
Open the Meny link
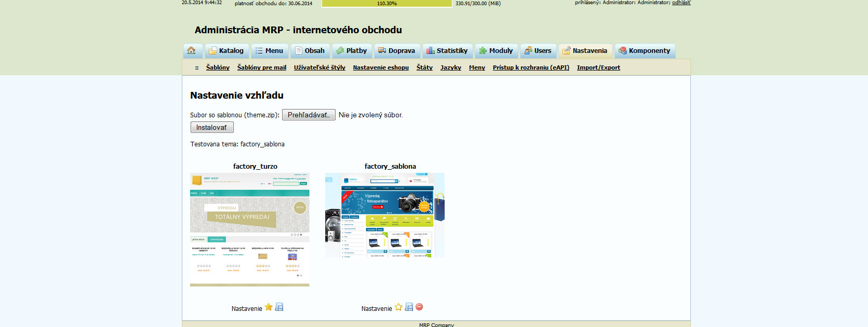point(477,67)
